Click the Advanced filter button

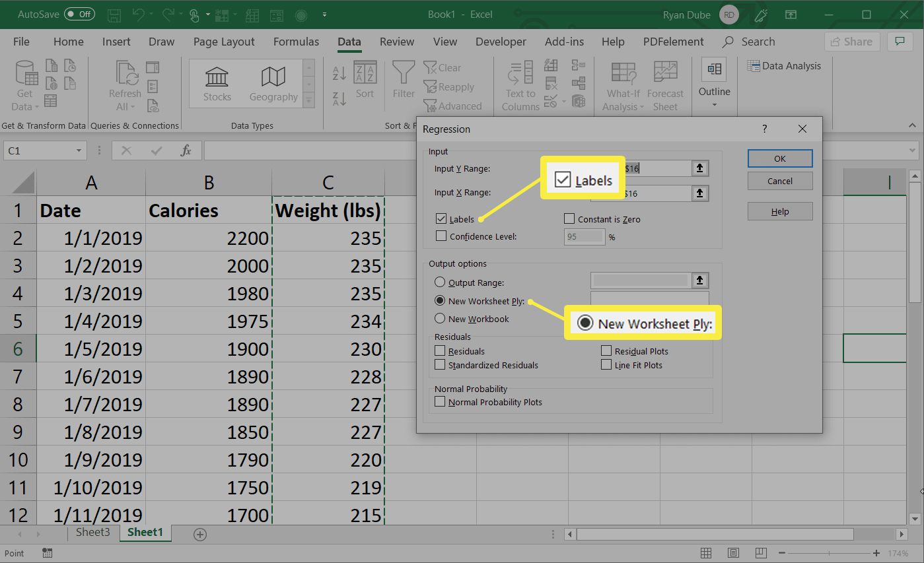pyautogui.click(x=453, y=106)
